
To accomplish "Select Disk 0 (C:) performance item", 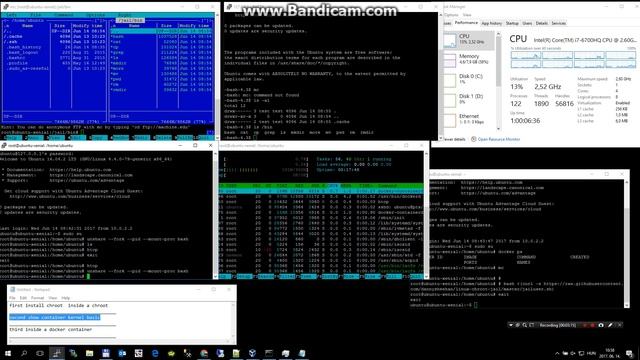I will pyautogui.click(x=469, y=79).
